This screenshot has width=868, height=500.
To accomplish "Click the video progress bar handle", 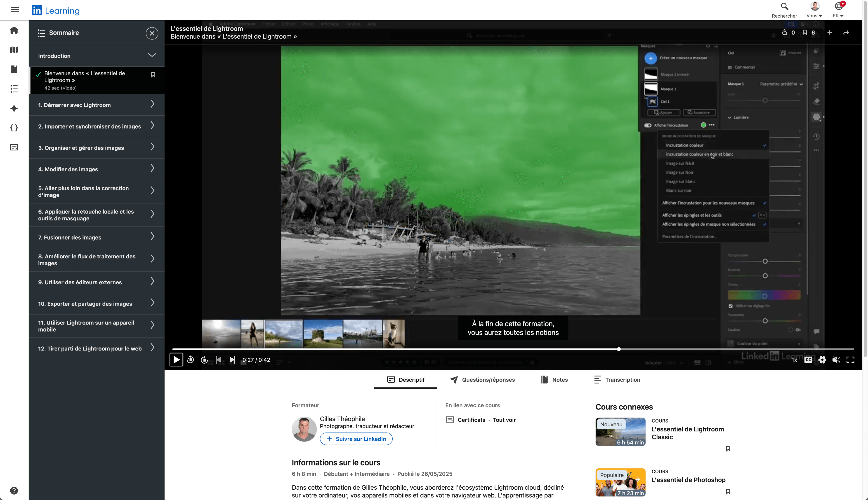I will (x=618, y=349).
